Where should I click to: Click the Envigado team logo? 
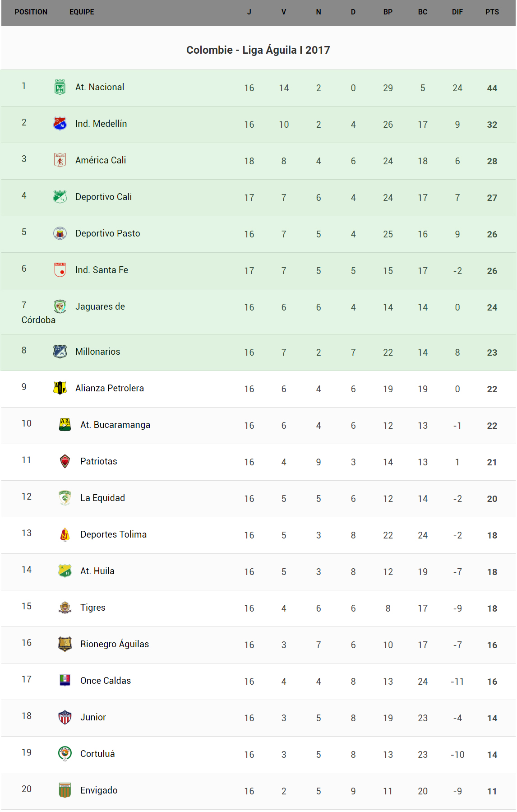coord(65,790)
